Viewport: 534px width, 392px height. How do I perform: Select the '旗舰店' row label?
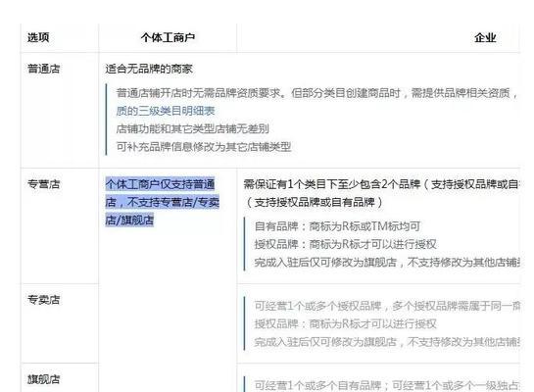pyautogui.click(x=43, y=378)
